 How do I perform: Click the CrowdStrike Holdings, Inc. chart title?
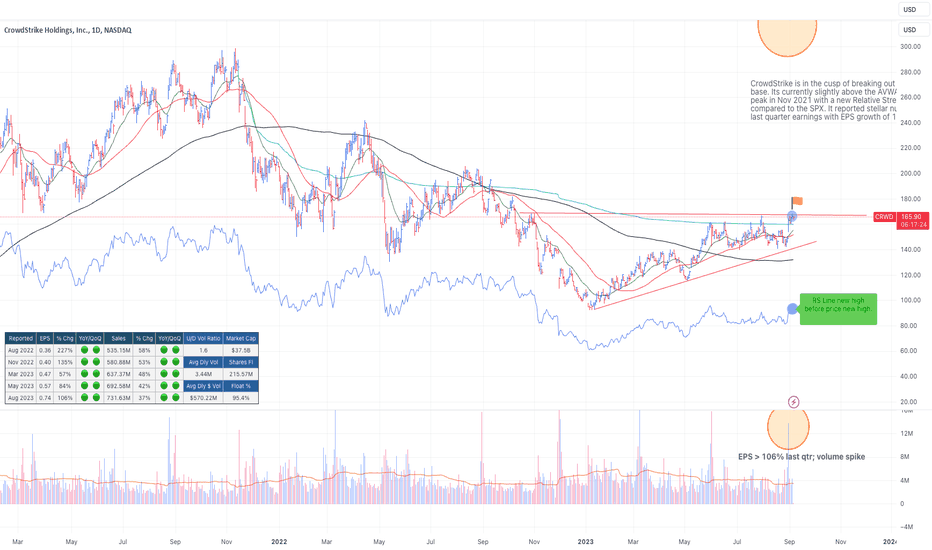[x=68, y=30]
